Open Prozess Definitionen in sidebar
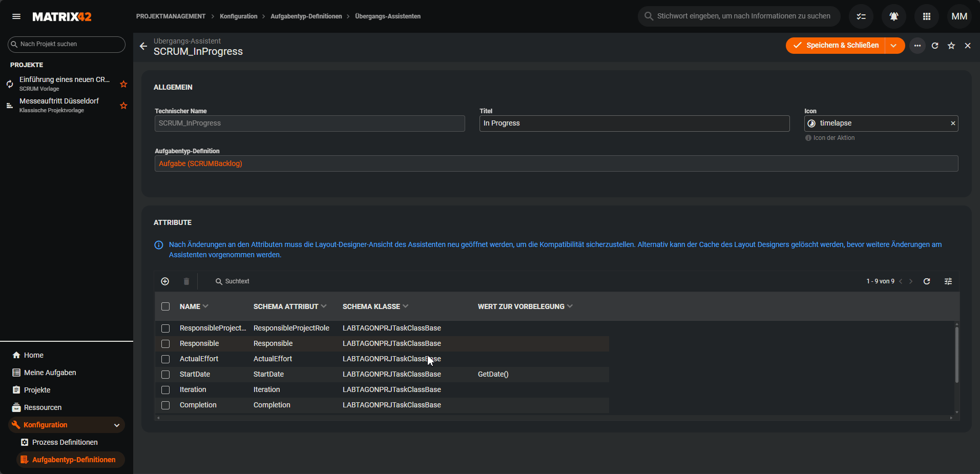 (65, 442)
